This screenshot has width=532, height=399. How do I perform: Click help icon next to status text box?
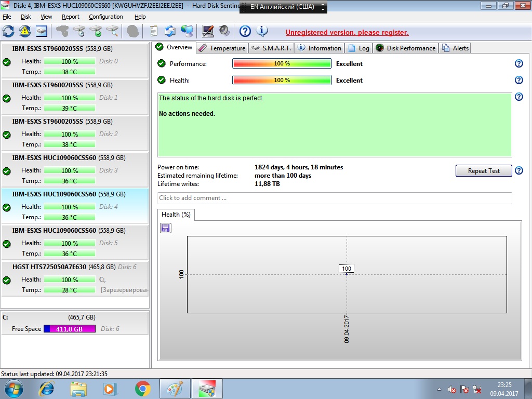pyautogui.click(x=519, y=97)
